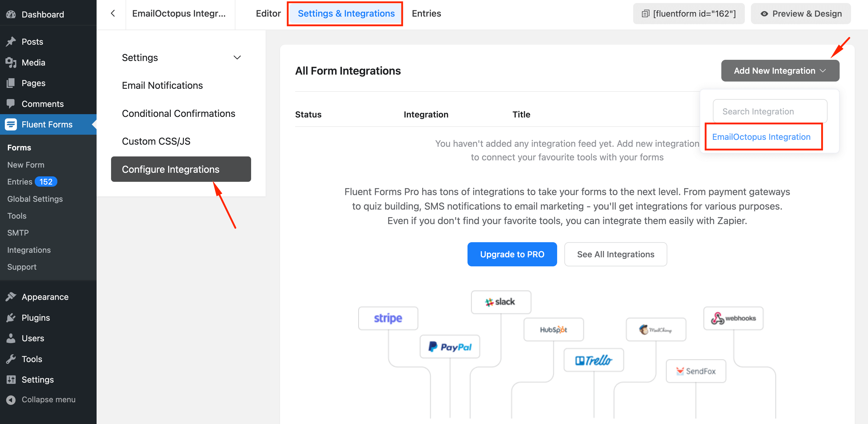Click the Title column header
Viewport: 868px width, 424px height.
coord(521,114)
